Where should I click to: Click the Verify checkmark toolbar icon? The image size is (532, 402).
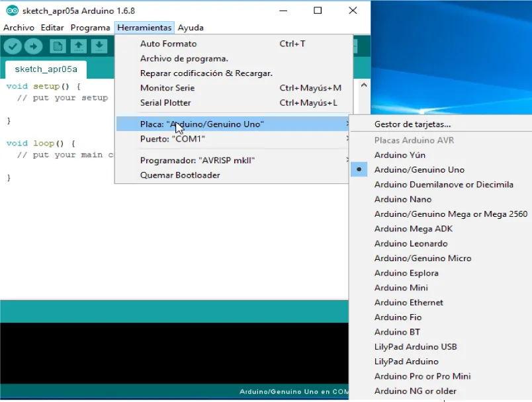tap(13, 46)
